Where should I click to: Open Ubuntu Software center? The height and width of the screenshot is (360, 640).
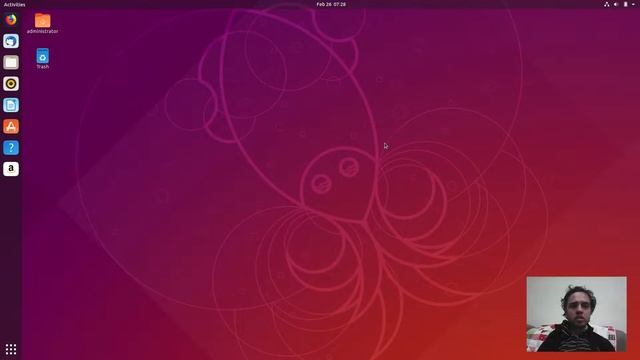11,127
